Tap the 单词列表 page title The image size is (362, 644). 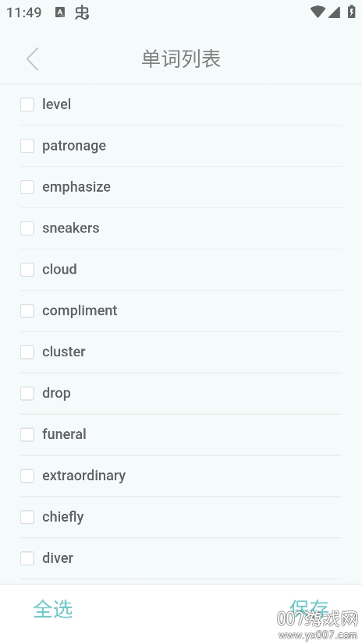coord(181,58)
